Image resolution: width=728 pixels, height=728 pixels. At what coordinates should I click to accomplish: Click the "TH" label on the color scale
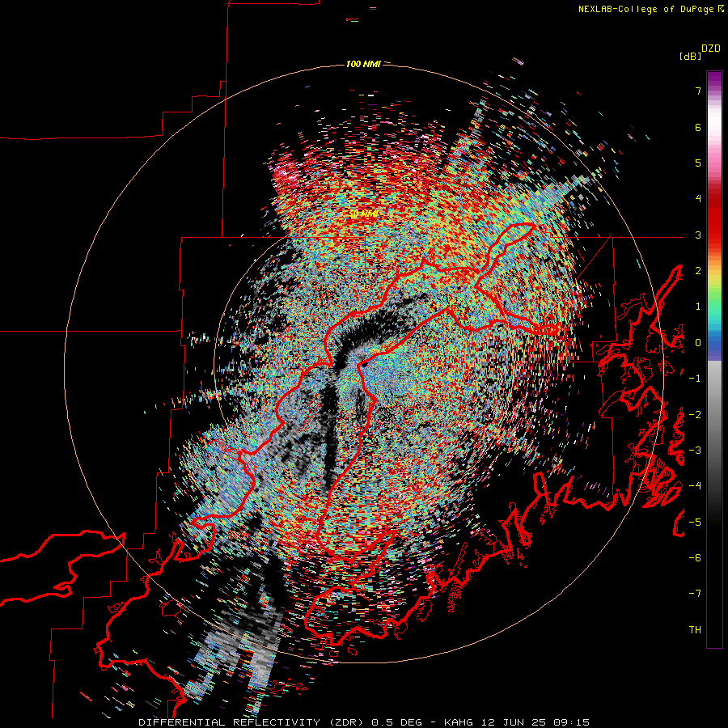(695, 630)
